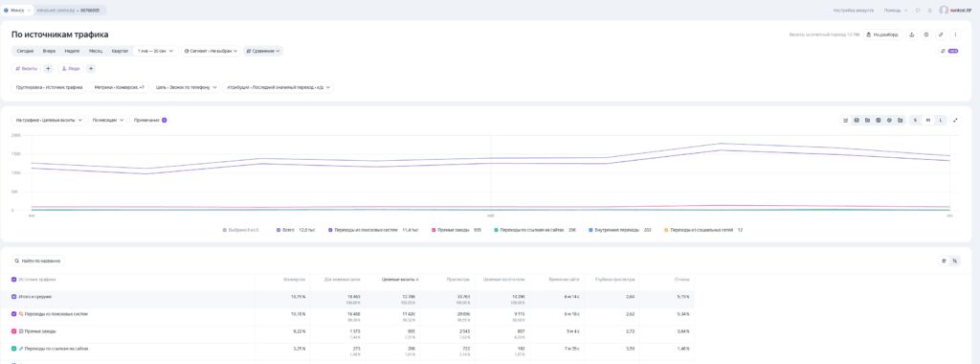Viewport: 980px width, 364px height.
Task: Click the plus icon next to Люди
Action: click(x=91, y=69)
